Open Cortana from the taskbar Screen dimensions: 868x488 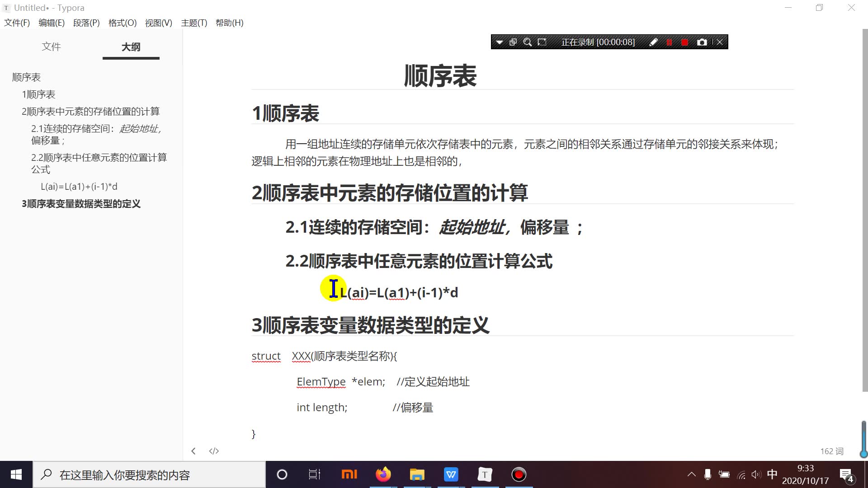[x=282, y=474]
